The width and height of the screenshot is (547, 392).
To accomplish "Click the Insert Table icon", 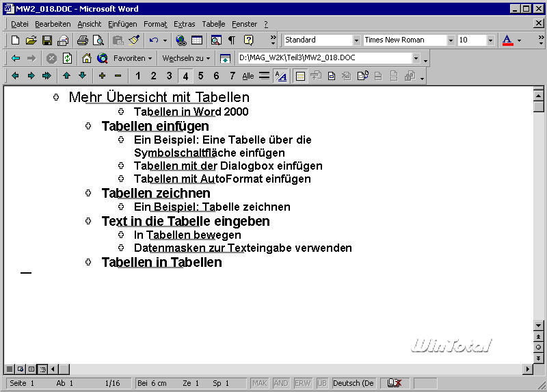I will tap(197, 40).
